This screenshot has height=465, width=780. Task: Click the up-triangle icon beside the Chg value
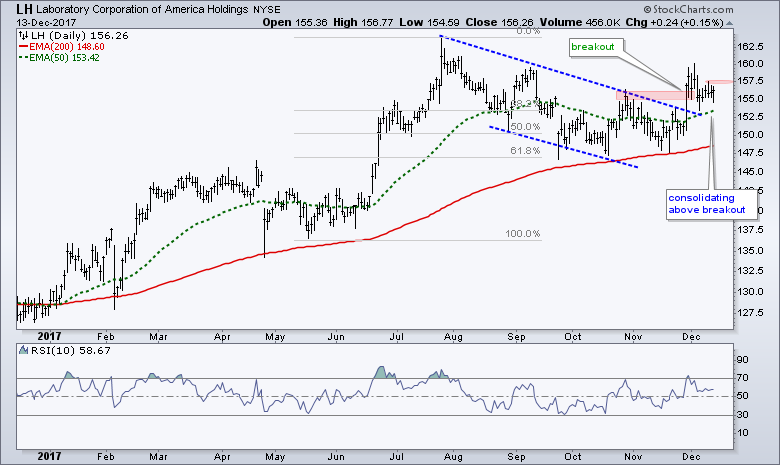[x=729, y=23]
